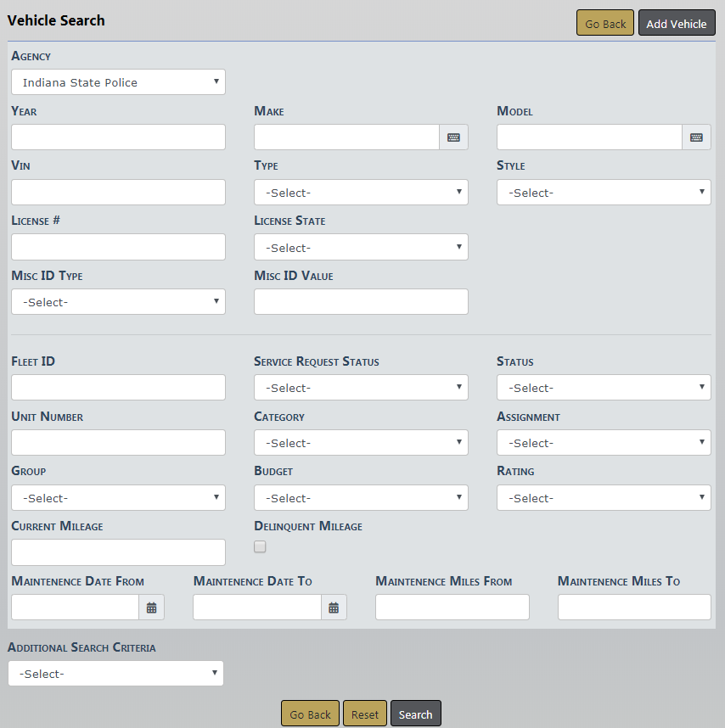This screenshot has width=725, height=728.
Task: Open the Agency dropdown
Action: (118, 82)
